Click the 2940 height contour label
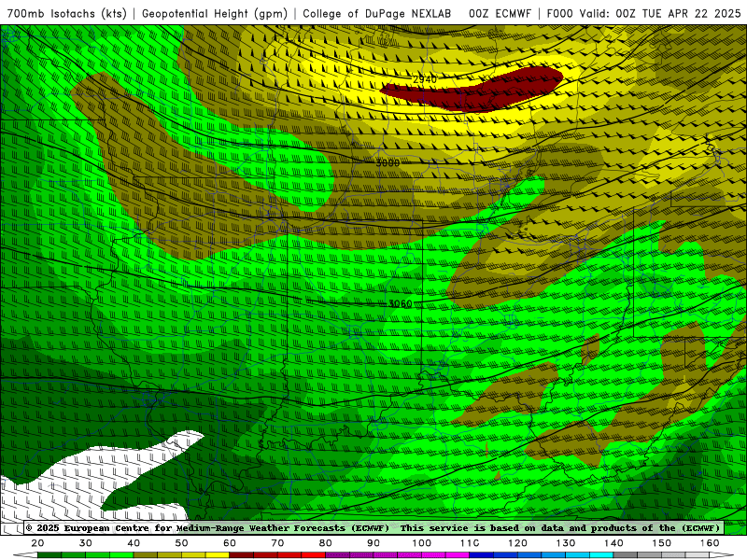 tap(425, 79)
